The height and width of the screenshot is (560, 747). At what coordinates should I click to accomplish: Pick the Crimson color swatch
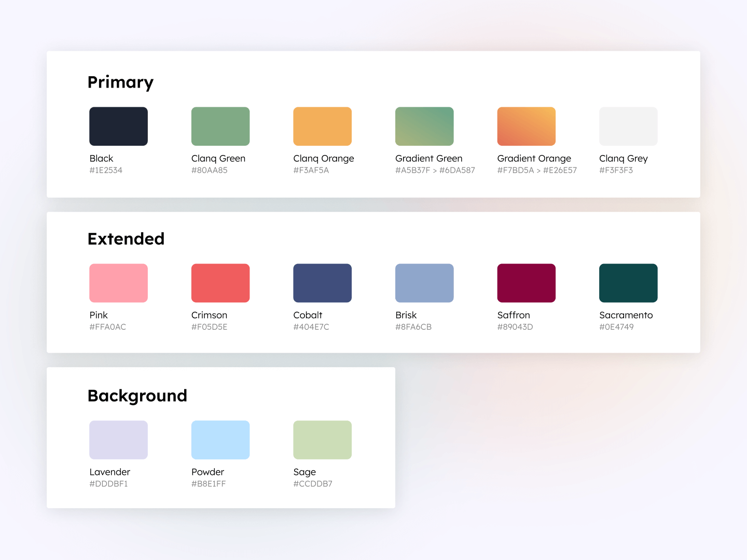tap(220, 283)
